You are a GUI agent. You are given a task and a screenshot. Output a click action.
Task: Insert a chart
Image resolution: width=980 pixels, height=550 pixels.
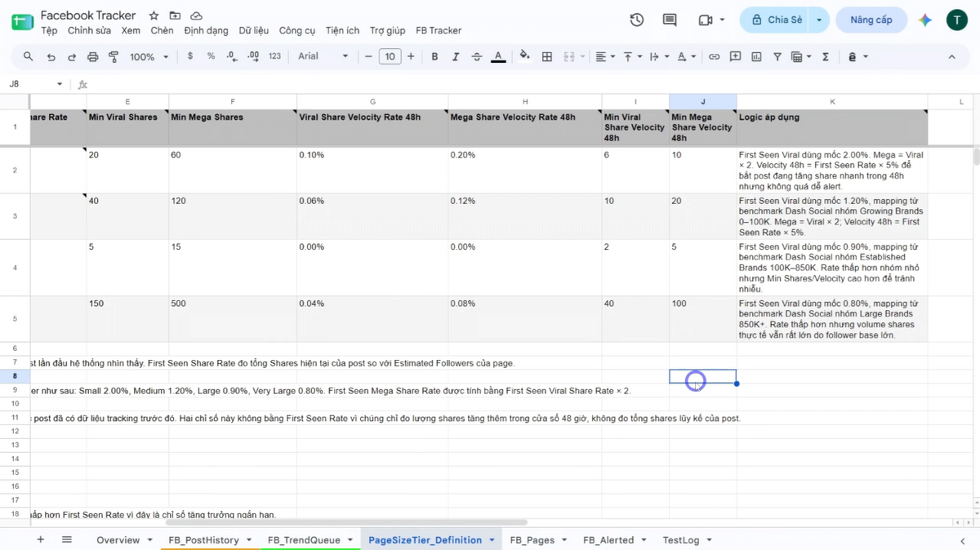(x=756, y=56)
